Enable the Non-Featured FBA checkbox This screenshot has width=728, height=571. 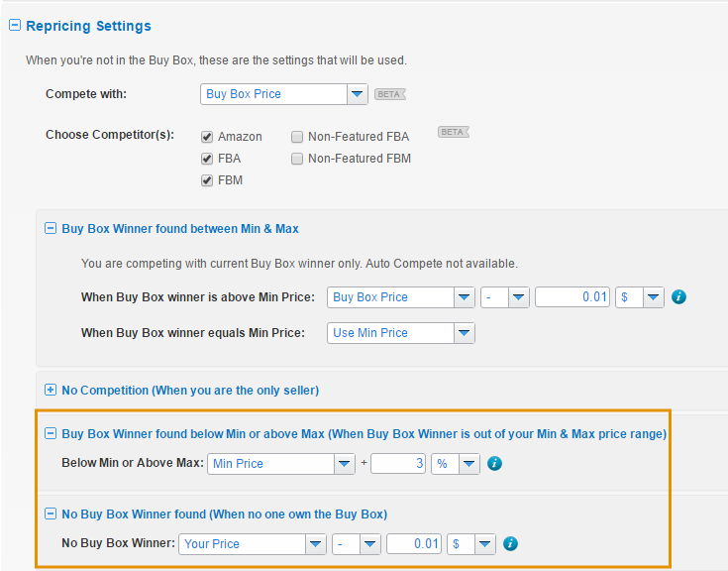pyautogui.click(x=297, y=137)
